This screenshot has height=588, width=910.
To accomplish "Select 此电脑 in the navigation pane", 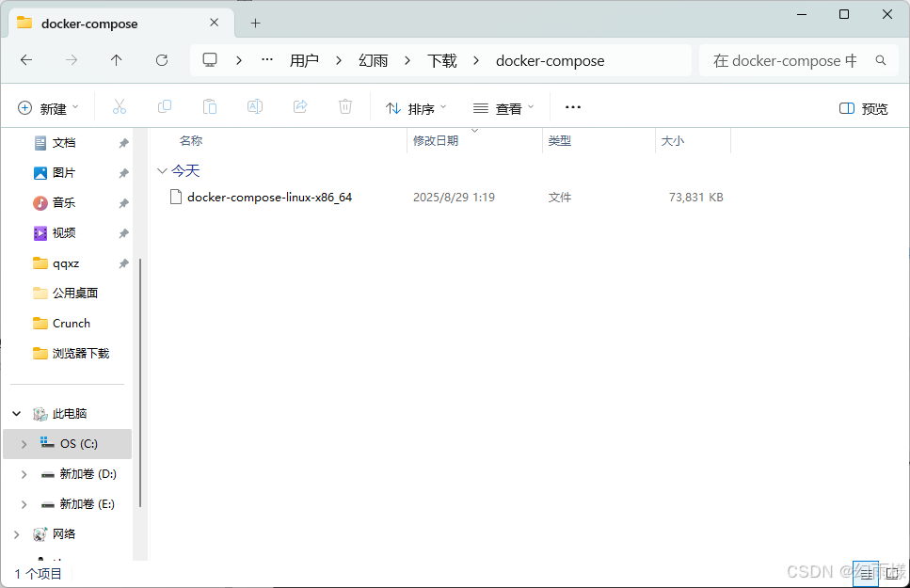I will (x=70, y=414).
